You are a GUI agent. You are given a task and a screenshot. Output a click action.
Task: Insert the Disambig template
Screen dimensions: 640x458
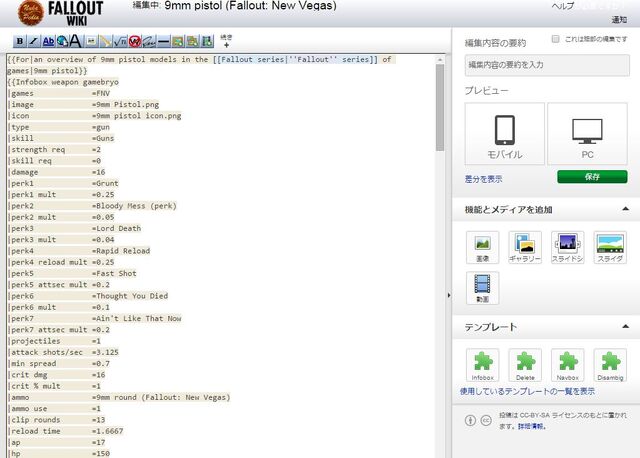coord(610,365)
